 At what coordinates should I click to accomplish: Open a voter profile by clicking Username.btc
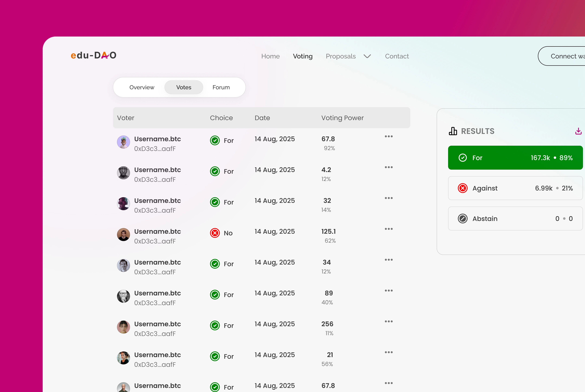pos(157,139)
